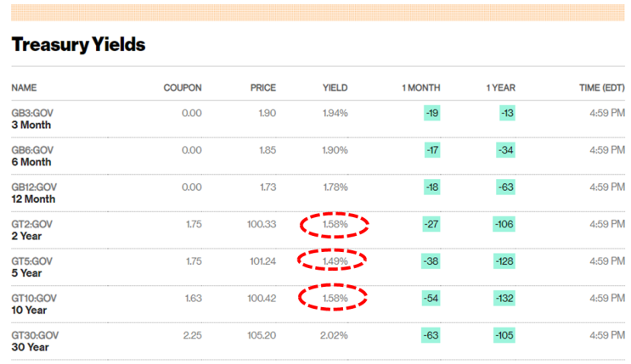Click the 10 Year row label
The width and height of the screenshot is (631, 364).
pos(29,310)
